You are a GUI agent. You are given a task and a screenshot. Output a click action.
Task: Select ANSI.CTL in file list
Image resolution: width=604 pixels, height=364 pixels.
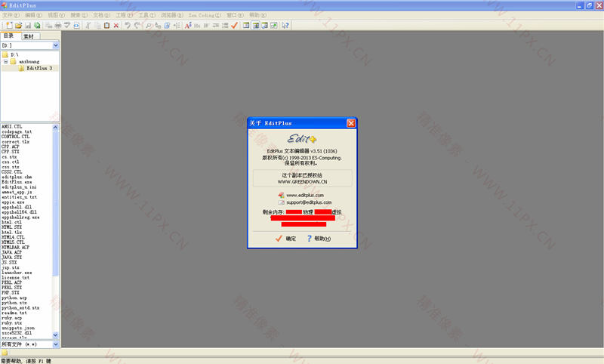tap(12, 127)
